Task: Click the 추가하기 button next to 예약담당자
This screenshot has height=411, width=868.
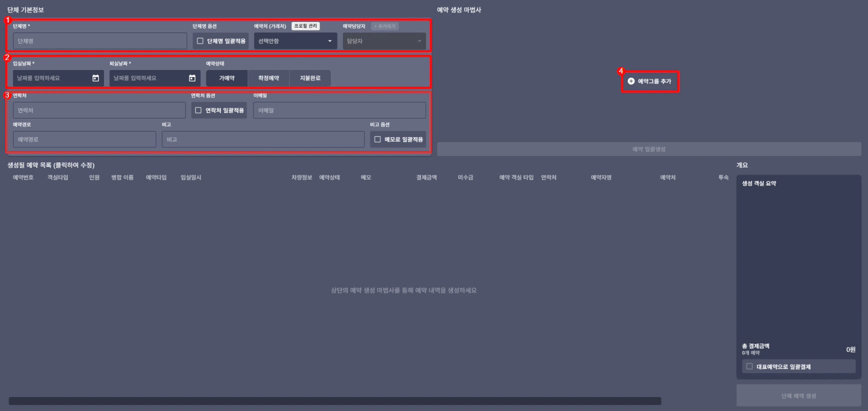Action: (x=384, y=26)
